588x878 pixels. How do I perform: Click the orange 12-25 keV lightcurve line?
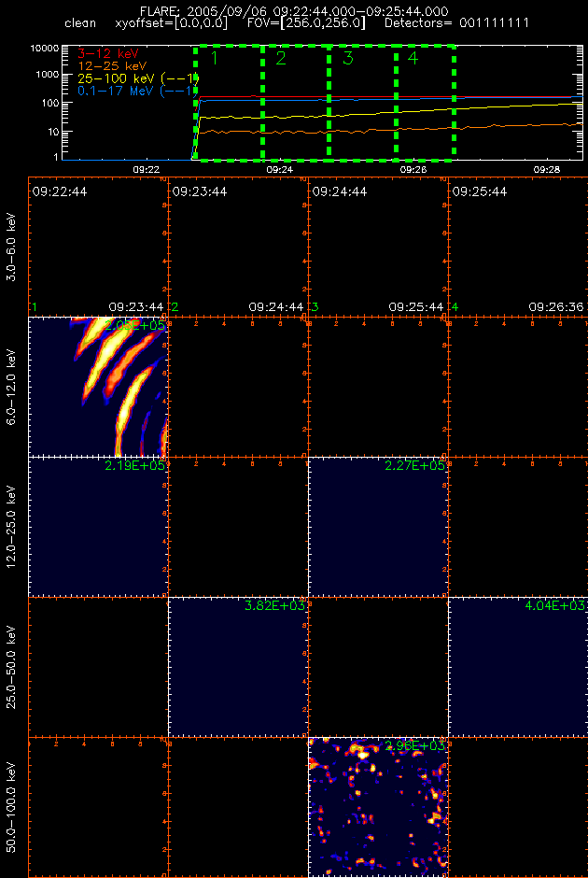[392, 129]
